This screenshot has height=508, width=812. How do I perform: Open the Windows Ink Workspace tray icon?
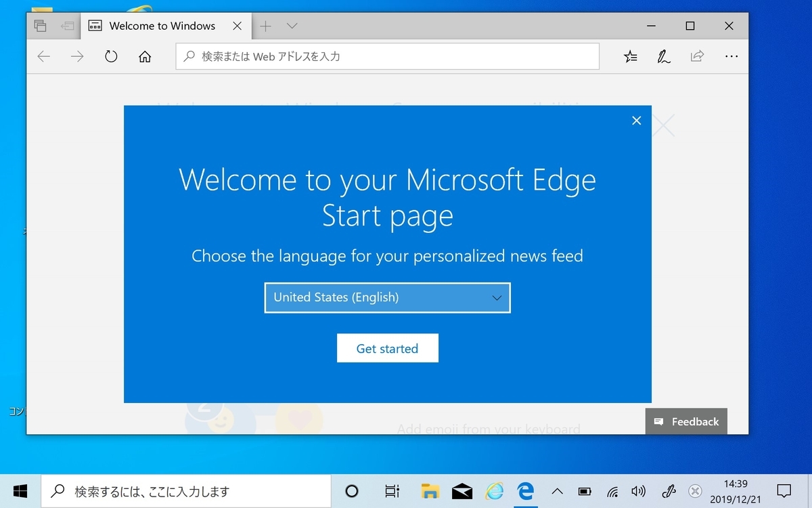[669, 491]
